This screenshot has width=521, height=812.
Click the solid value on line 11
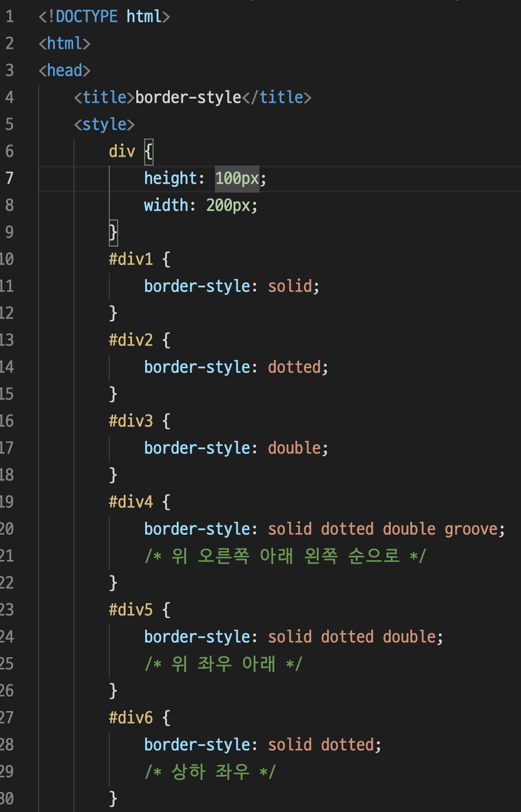pyautogui.click(x=290, y=286)
